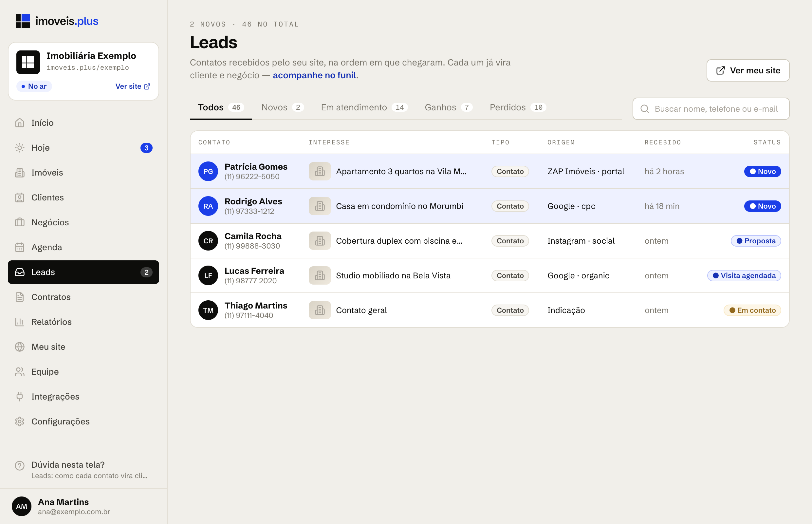
Task: Open Contratos via the document icon
Action: point(20,297)
